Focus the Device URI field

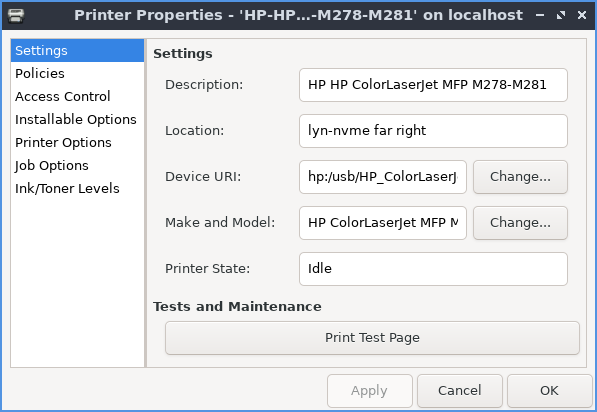(x=383, y=177)
